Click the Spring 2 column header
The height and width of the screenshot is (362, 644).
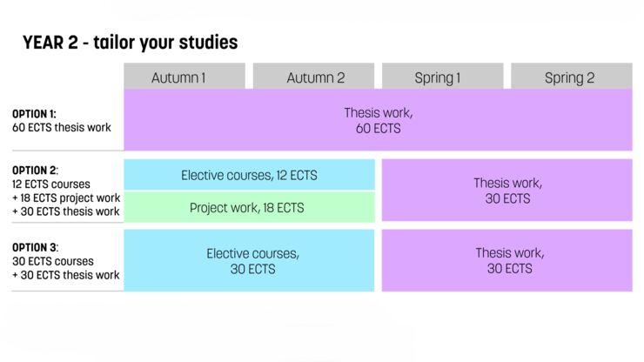pyautogui.click(x=570, y=77)
